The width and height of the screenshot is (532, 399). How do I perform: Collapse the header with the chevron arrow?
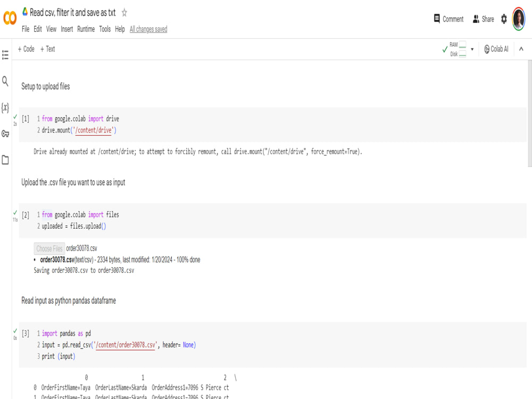click(x=520, y=48)
